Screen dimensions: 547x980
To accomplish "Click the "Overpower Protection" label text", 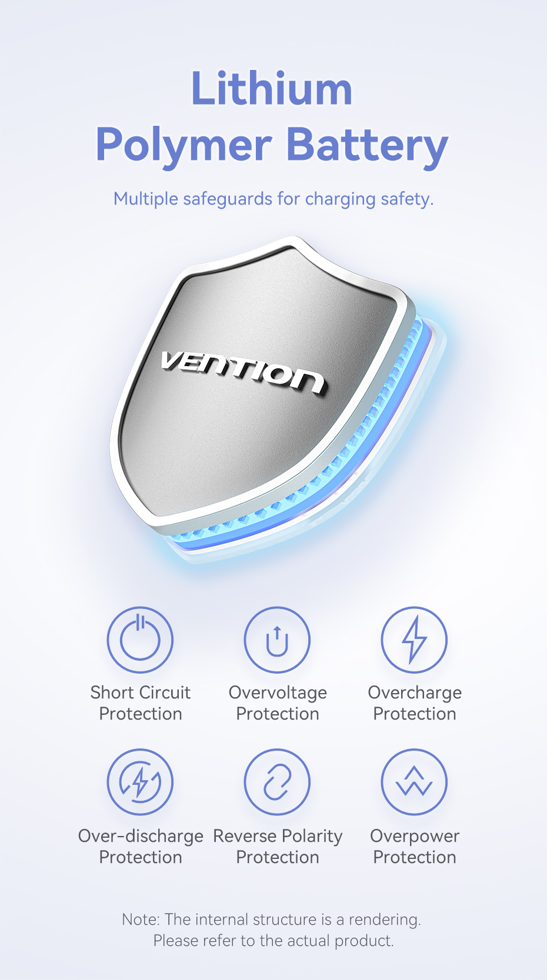I will click(415, 847).
